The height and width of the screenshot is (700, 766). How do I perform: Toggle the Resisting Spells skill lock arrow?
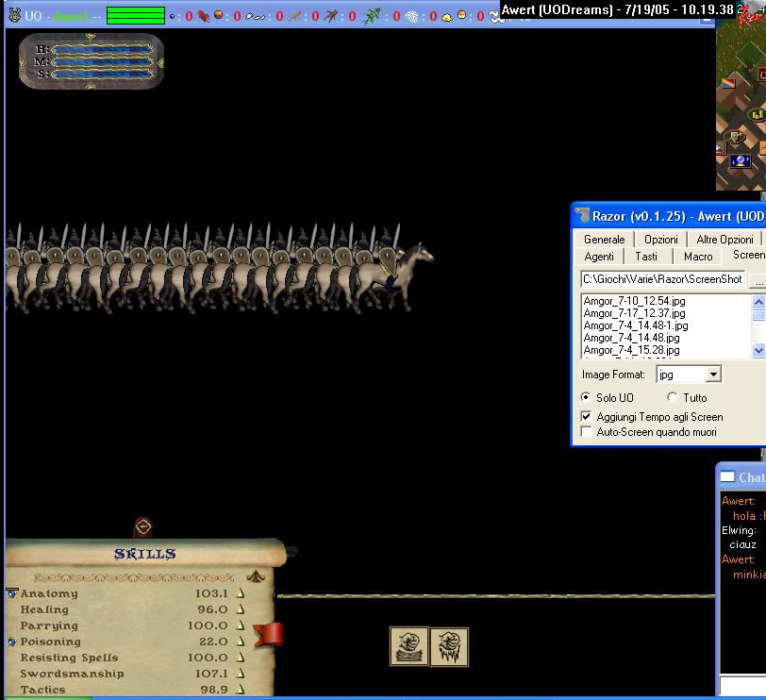pyautogui.click(x=240, y=657)
